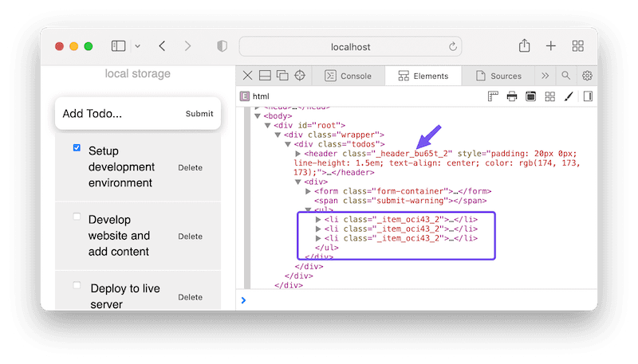Open the inspector search magnifier
Screen dimensions: 638x364
pos(565,76)
